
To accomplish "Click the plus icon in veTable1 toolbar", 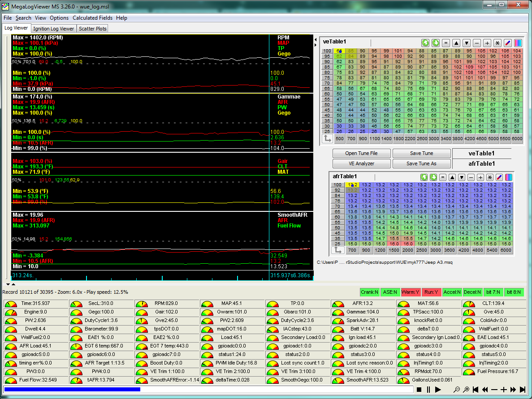I will coord(487,43).
